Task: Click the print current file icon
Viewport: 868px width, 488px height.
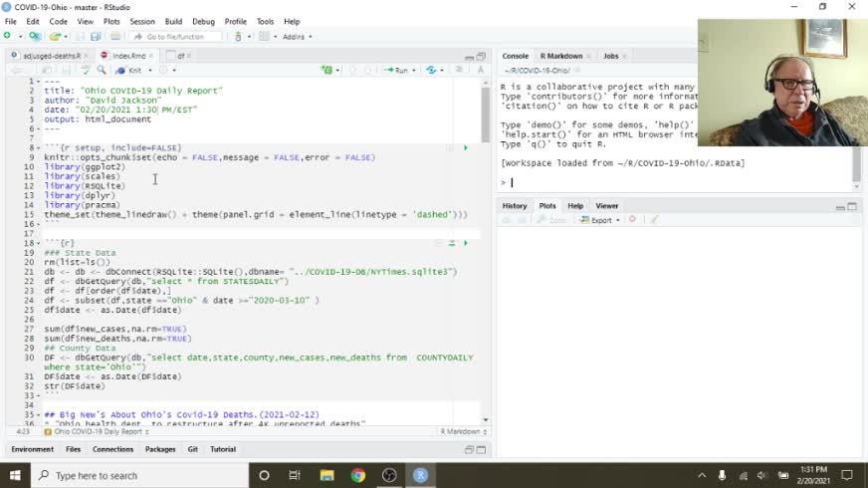Action: coord(115,36)
